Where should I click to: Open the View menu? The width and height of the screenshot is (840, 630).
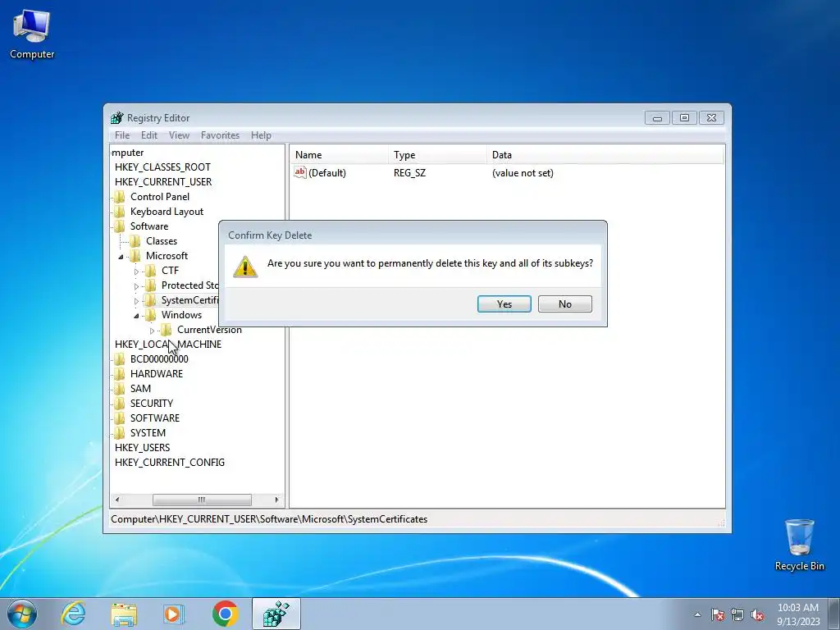coord(179,135)
